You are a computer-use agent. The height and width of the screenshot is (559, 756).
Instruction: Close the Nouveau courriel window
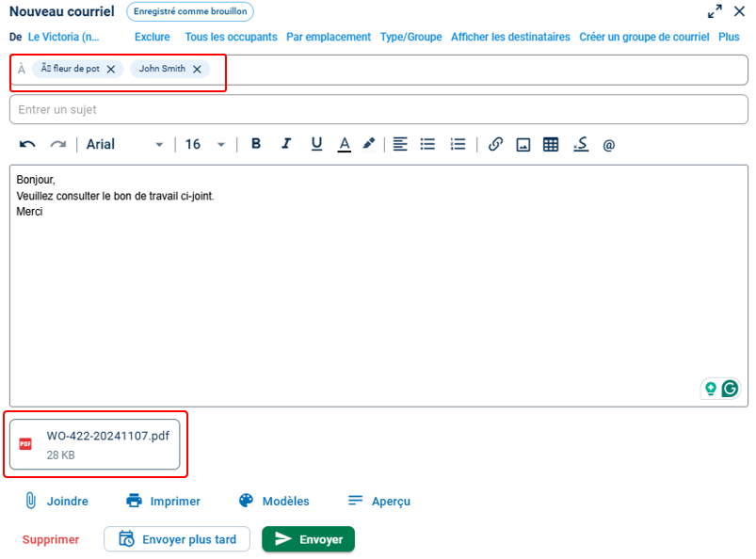click(x=739, y=11)
